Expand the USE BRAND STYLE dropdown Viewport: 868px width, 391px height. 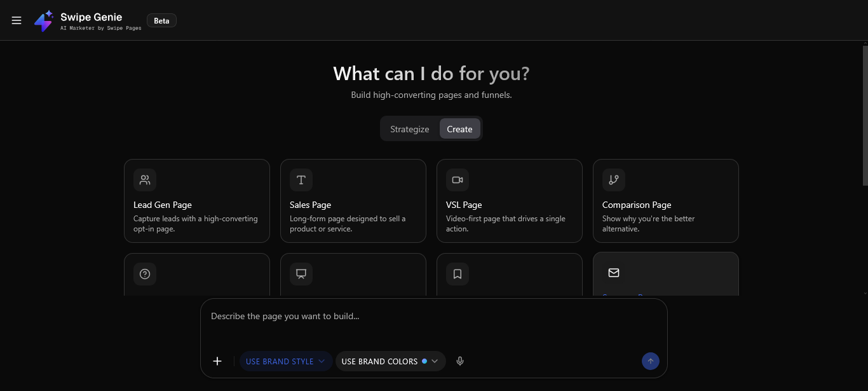pos(322,361)
